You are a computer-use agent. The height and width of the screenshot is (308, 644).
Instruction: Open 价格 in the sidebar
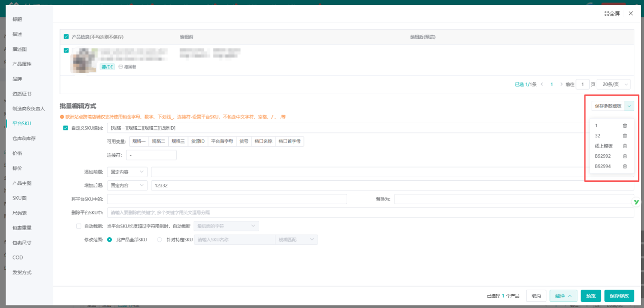(17, 153)
